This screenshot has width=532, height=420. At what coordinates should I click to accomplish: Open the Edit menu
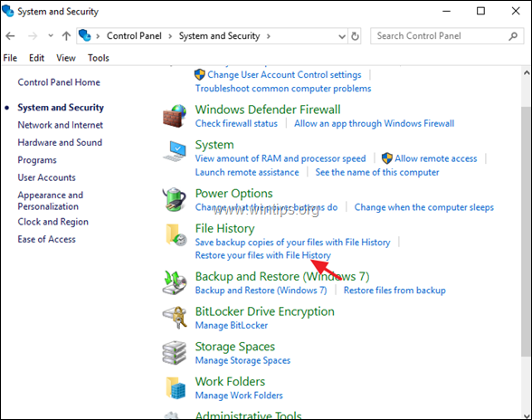tap(36, 58)
